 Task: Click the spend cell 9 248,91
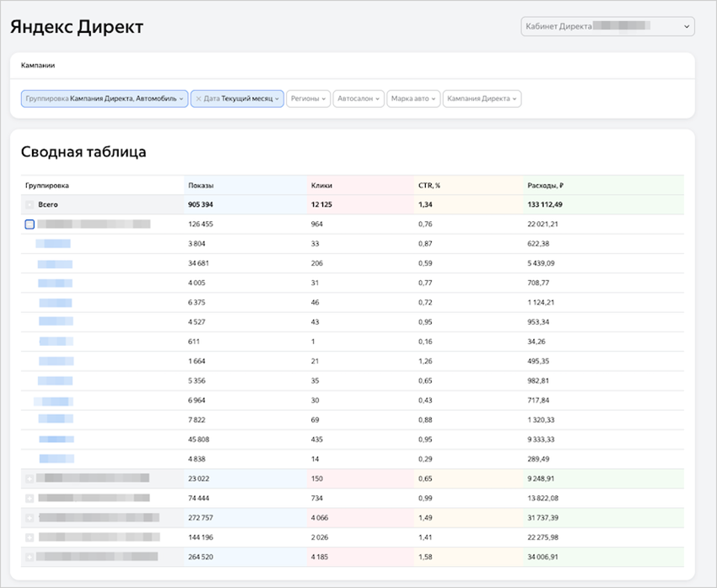(x=541, y=478)
